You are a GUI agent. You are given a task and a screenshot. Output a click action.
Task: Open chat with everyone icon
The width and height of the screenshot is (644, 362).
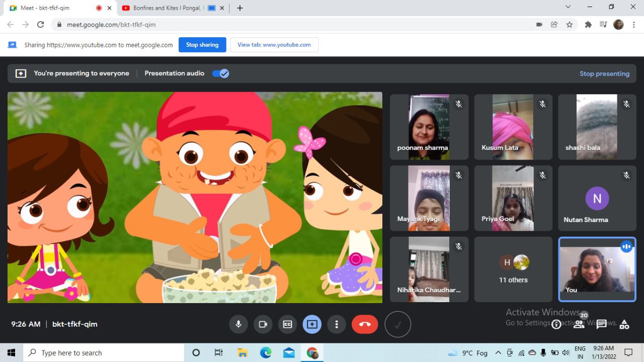click(x=601, y=324)
